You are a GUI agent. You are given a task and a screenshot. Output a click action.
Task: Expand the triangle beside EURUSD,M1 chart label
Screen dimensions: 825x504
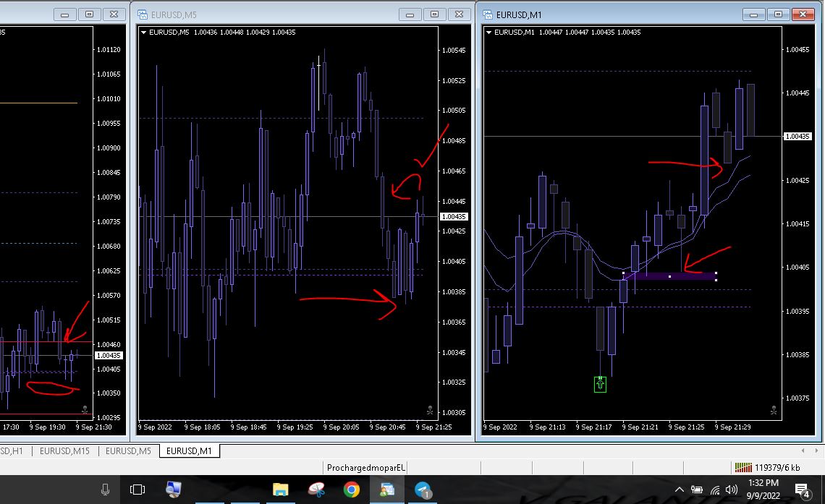489,33
